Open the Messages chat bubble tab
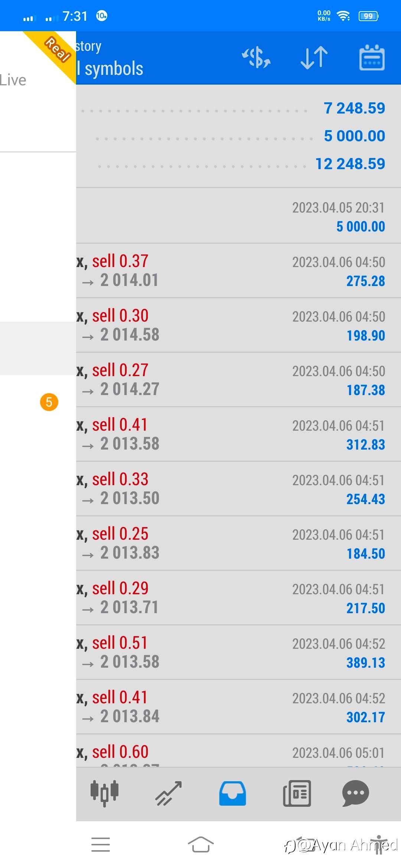The image size is (401, 868). point(355,793)
